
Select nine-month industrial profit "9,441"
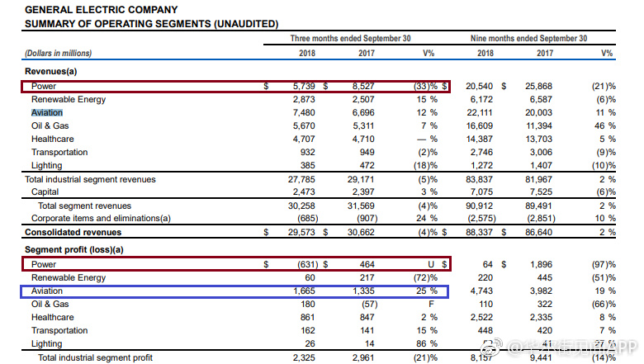(x=542, y=358)
